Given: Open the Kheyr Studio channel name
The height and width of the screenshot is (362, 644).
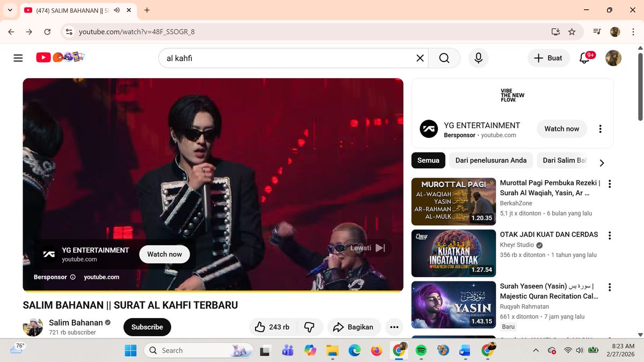Looking at the screenshot, I should pyautogui.click(x=517, y=245).
